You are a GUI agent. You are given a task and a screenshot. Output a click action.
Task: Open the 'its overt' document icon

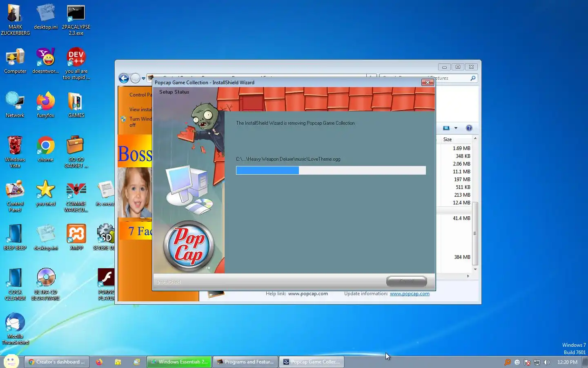(x=105, y=193)
